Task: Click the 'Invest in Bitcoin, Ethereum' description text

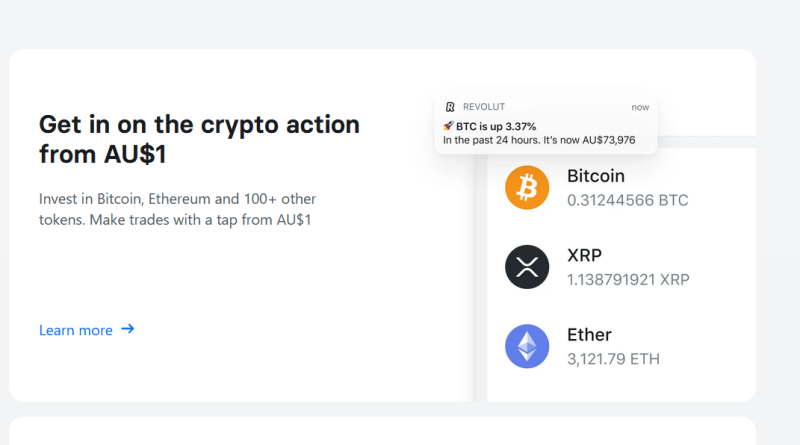Action: 178,209
